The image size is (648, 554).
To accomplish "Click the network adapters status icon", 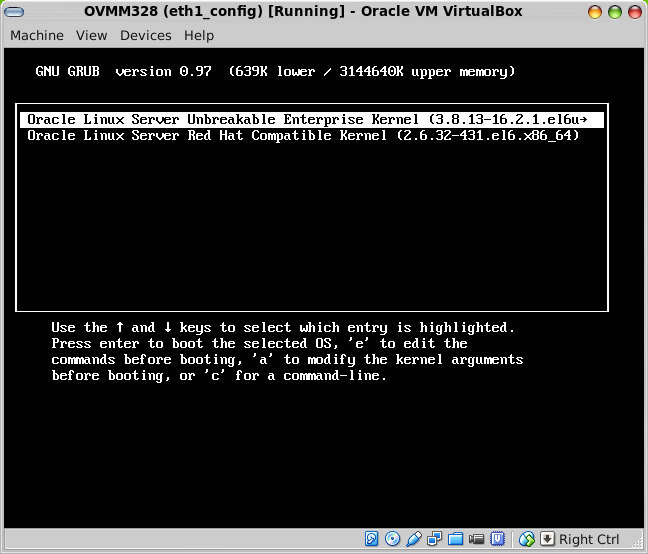I will pyautogui.click(x=435, y=539).
